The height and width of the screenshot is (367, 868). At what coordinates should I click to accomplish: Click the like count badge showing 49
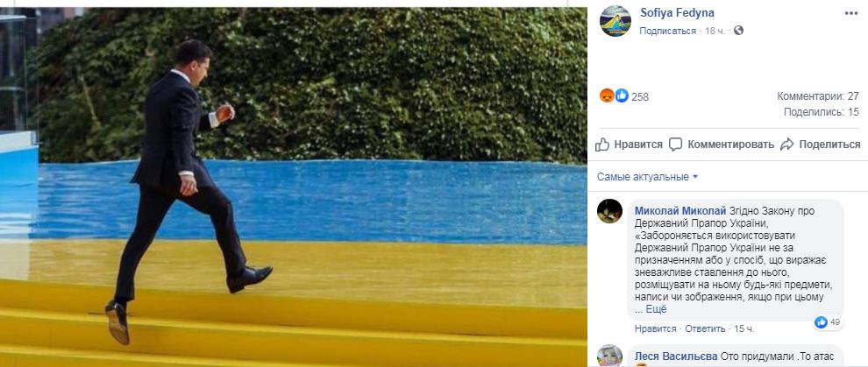829,322
